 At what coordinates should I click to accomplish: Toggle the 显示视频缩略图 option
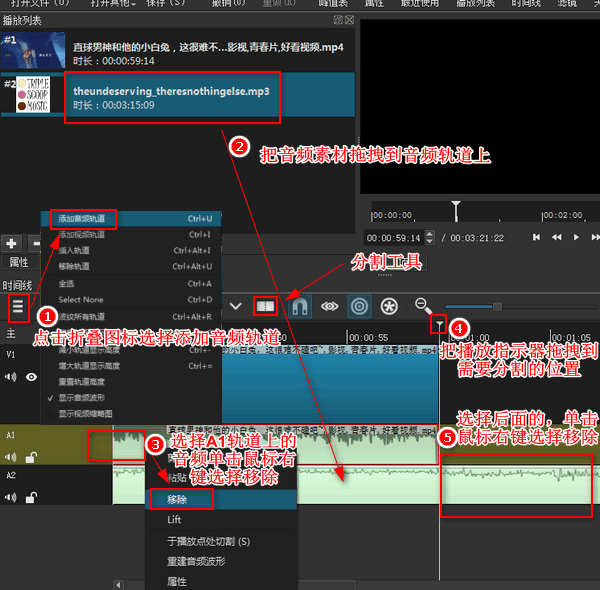pos(131,414)
